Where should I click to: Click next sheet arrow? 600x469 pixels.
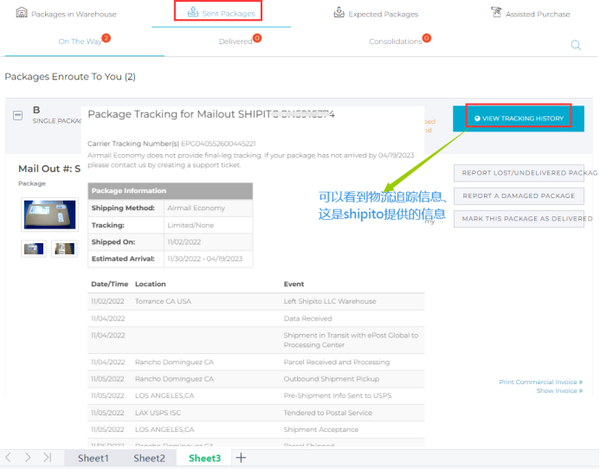(28, 458)
